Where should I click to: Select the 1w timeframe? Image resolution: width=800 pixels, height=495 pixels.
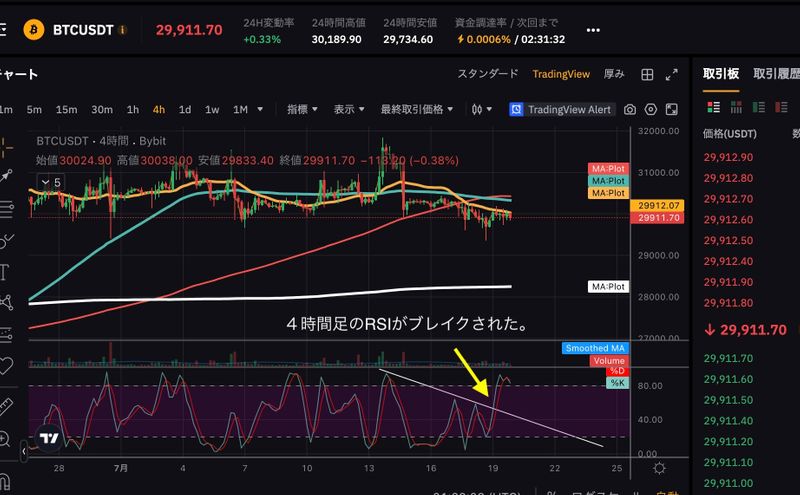point(212,109)
